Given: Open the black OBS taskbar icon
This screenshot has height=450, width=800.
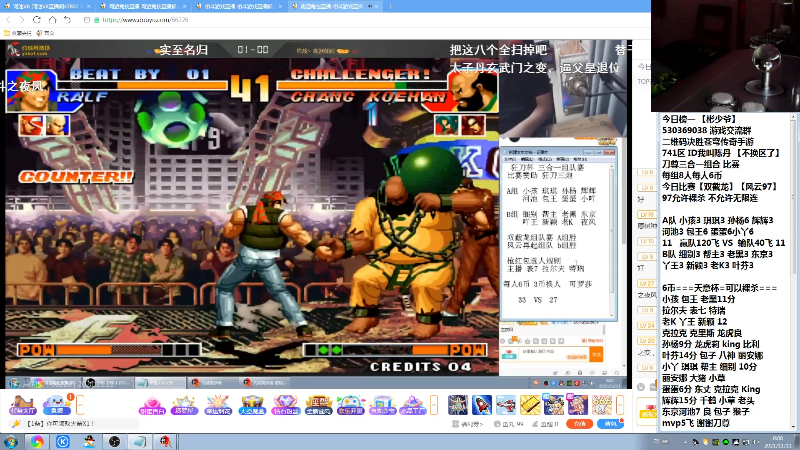Looking at the screenshot, I should pos(114,441).
